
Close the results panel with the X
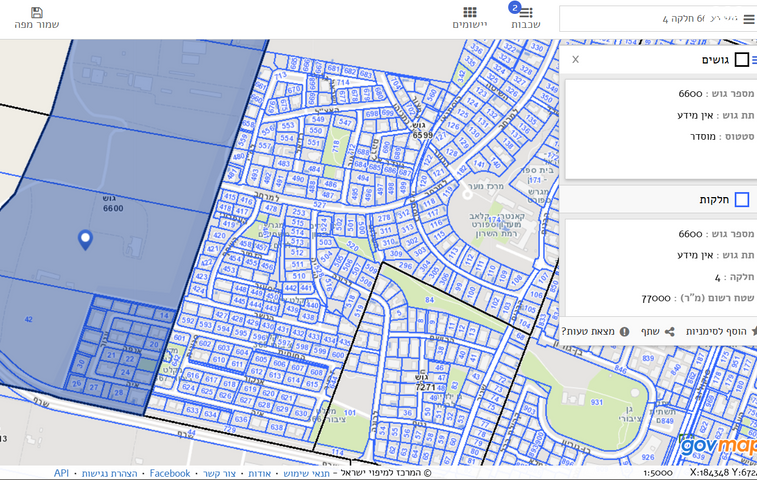point(575,60)
